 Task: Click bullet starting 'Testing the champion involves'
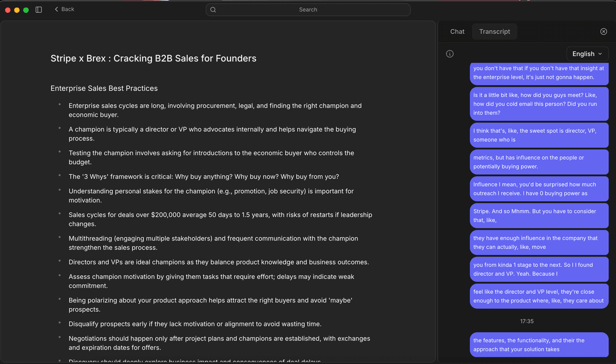pos(211,157)
